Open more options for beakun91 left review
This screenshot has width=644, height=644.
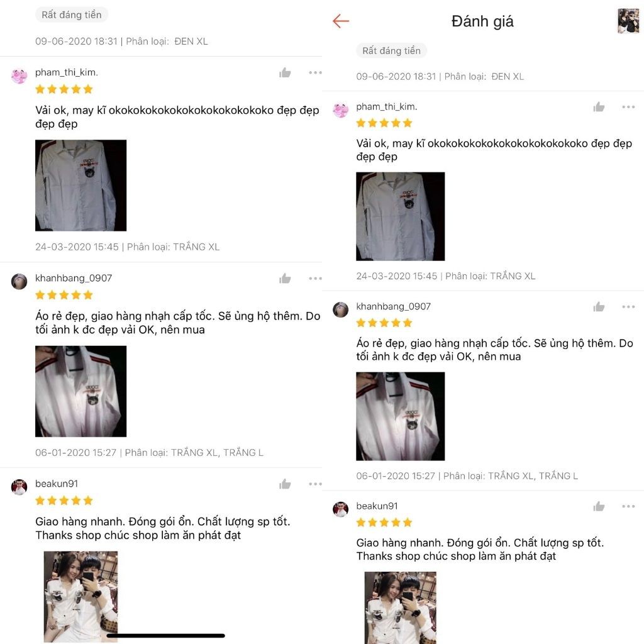(x=316, y=484)
